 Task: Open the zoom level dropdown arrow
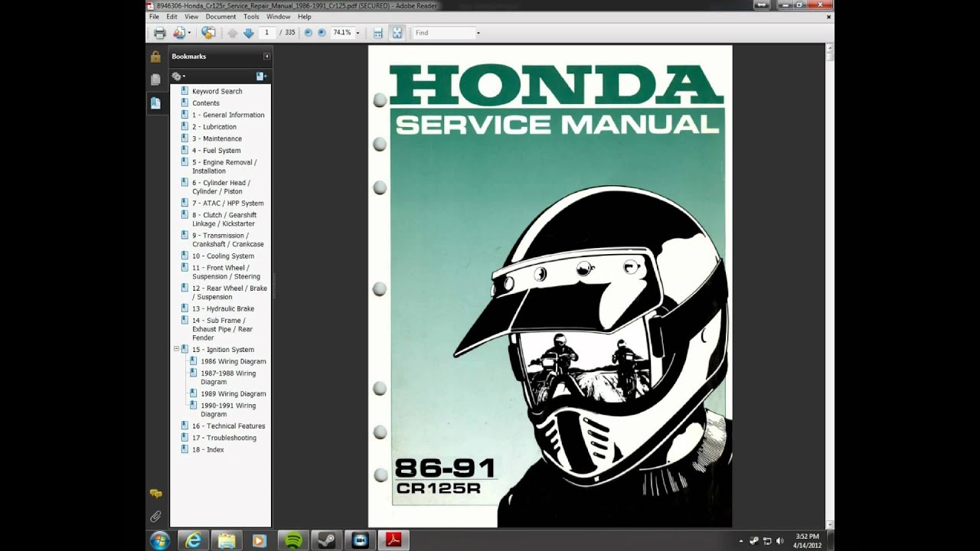tap(358, 33)
